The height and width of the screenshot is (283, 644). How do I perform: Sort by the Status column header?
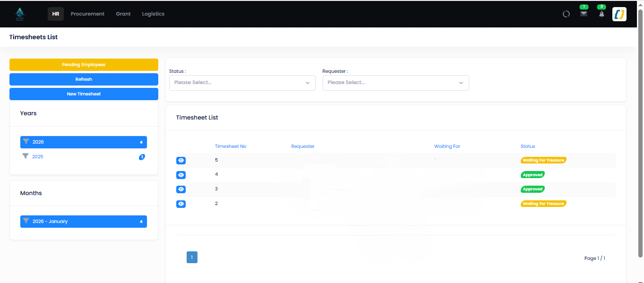pos(528,146)
